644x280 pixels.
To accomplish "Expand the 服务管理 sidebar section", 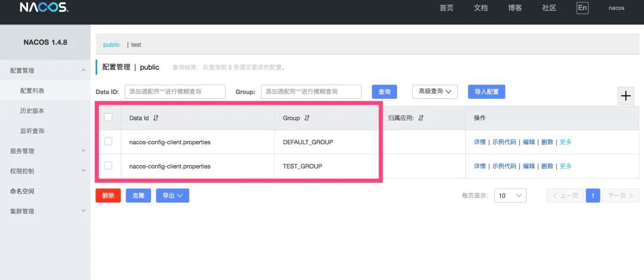I will [83, 151].
